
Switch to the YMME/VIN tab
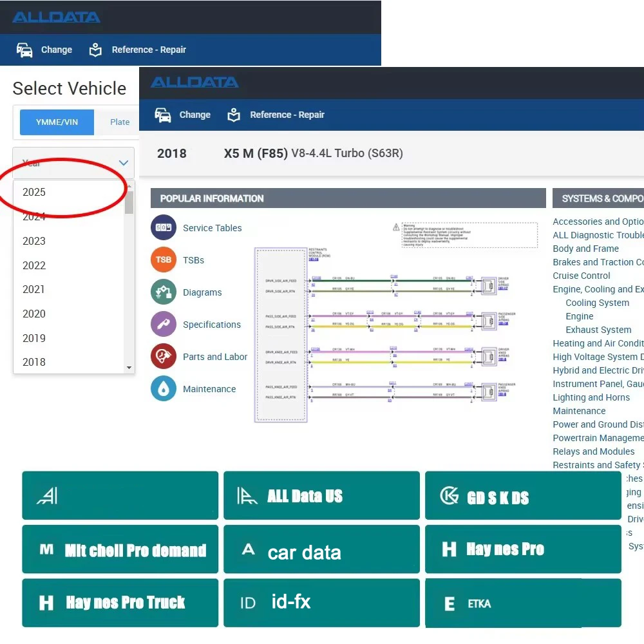(x=57, y=122)
